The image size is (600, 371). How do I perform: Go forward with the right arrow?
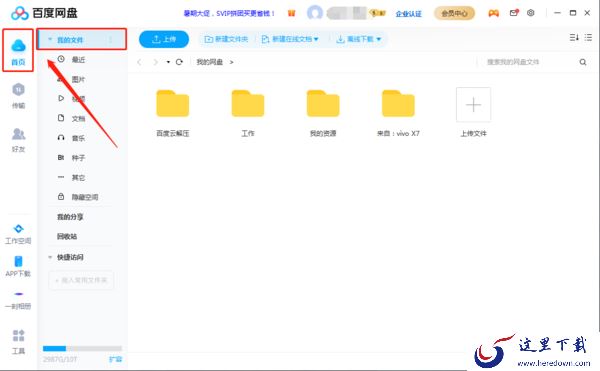pos(155,62)
